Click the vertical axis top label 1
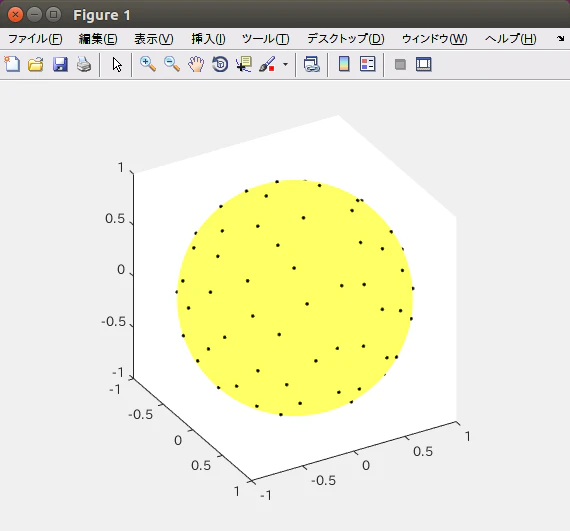Image resolution: width=570 pixels, height=531 pixels. click(121, 168)
